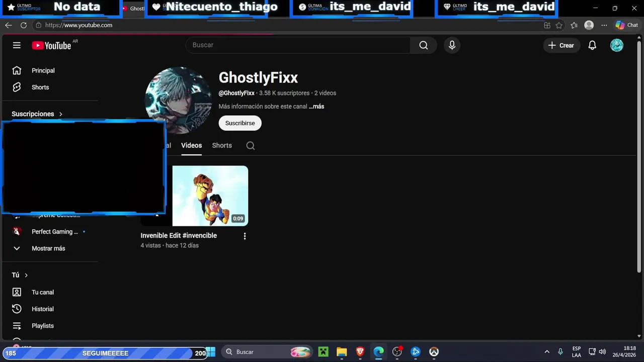Open the Edge favorites list icon
This screenshot has width=644, height=362.
[x=574, y=25]
